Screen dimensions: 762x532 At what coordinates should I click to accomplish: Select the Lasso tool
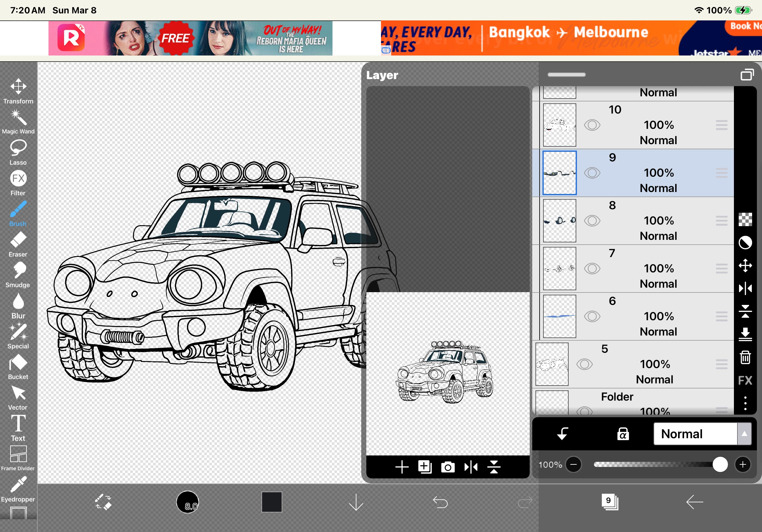(18, 151)
